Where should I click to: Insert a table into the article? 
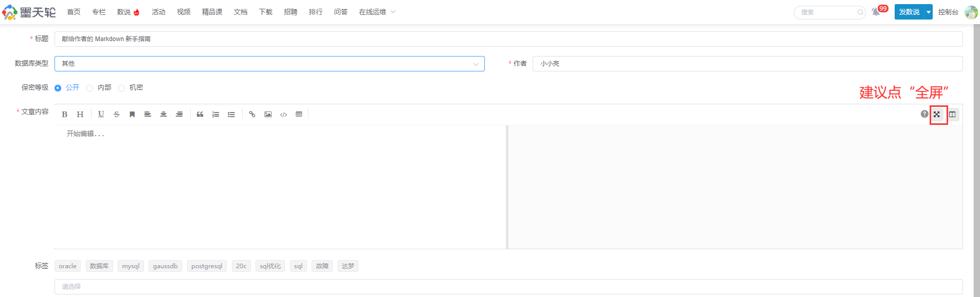tap(299, 114)
